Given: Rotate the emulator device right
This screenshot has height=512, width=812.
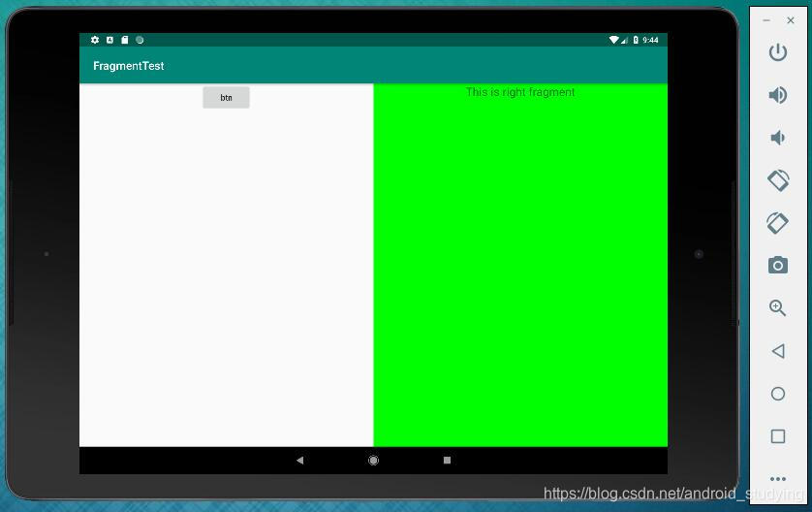Looking at the screenshot, I should pos(778,223).
